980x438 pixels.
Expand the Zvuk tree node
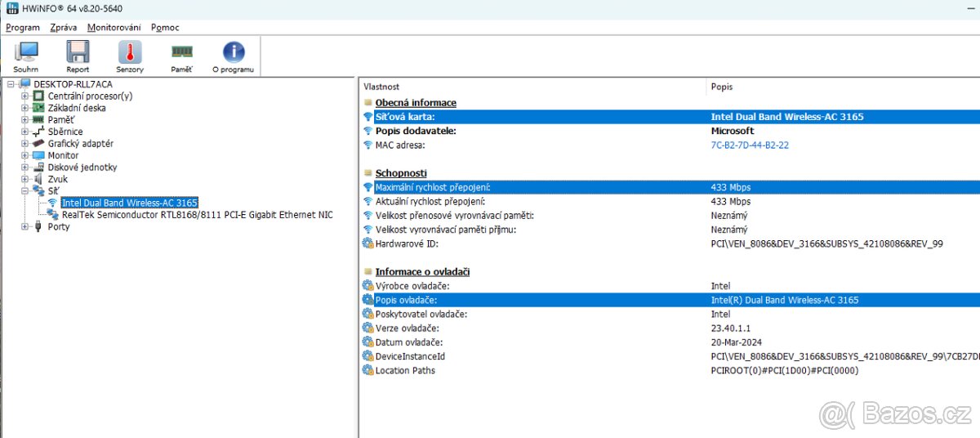pyautogui.click(x=24, y=179)
